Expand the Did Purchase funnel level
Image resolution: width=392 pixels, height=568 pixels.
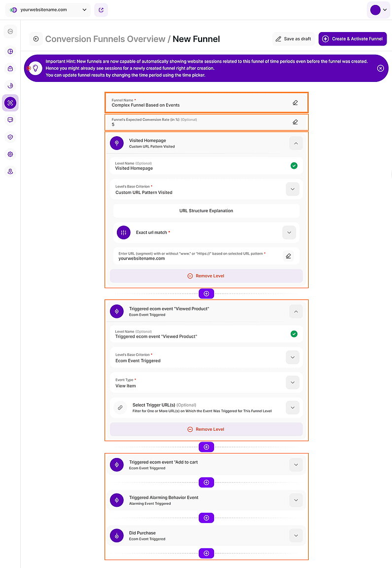tap(296, 535)
